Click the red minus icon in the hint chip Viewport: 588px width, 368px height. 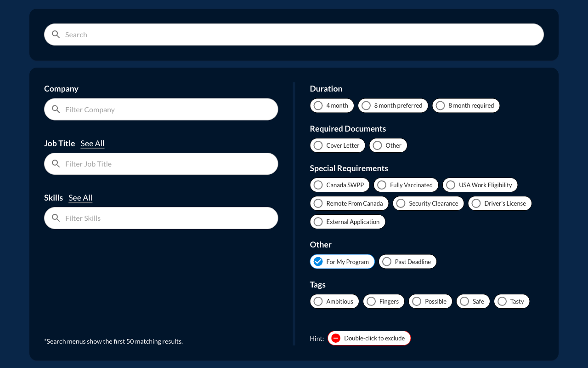click(x=336, y=338)
